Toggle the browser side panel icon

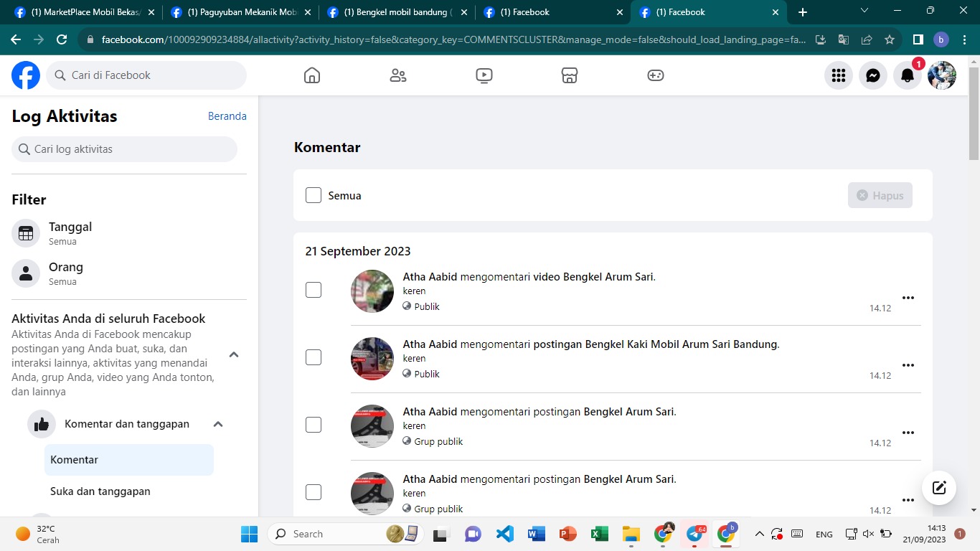(918, 39)
